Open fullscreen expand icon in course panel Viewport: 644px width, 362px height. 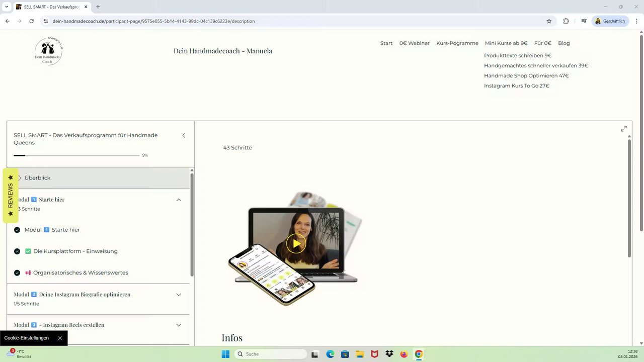coord(624,129)
